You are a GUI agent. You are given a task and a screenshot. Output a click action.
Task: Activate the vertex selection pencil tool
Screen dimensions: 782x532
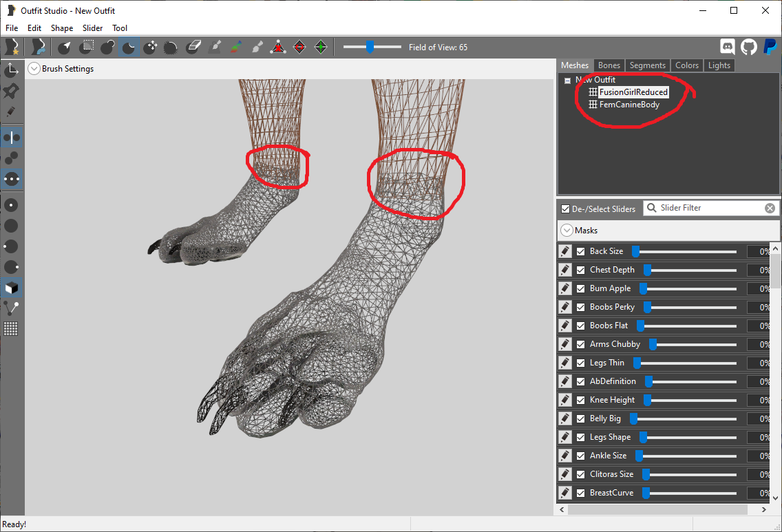click(11, 111)
